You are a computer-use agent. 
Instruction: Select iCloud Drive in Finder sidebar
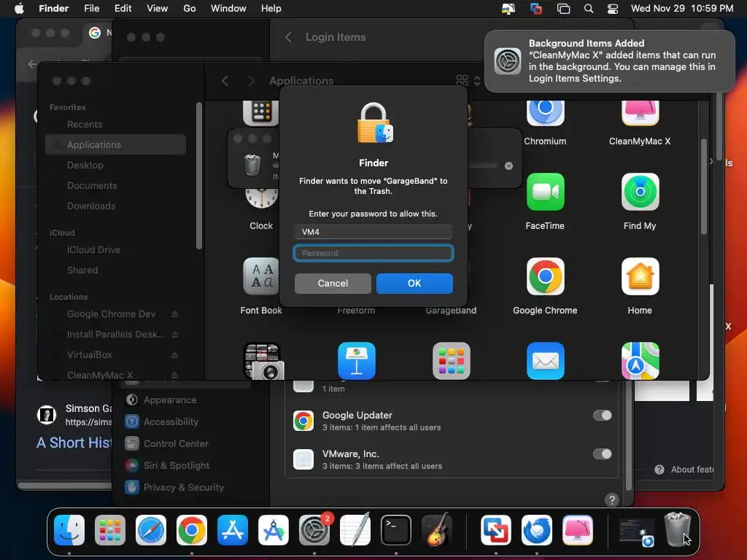point(93,249)
